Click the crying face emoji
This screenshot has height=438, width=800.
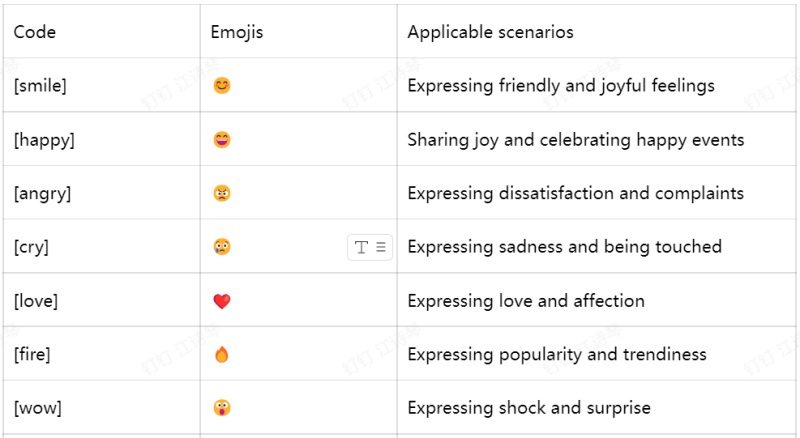222,247
